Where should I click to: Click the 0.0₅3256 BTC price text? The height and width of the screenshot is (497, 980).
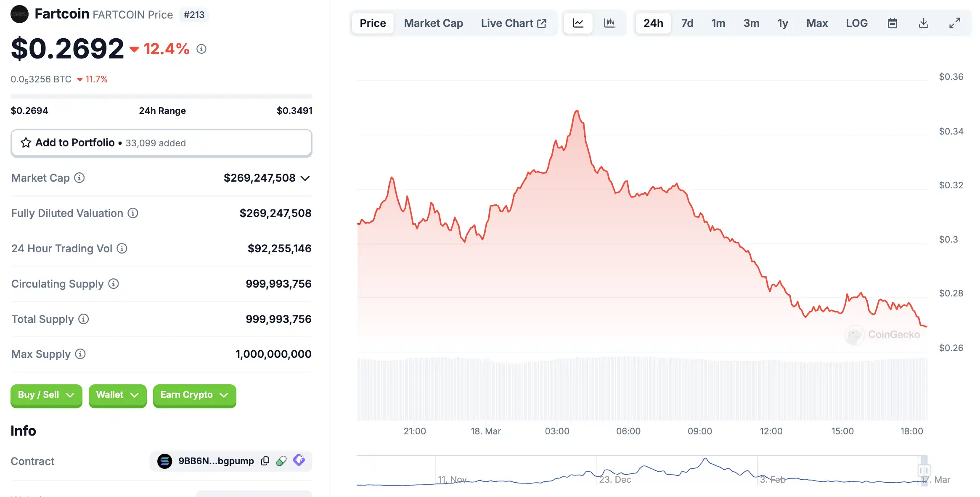point(41,79)
